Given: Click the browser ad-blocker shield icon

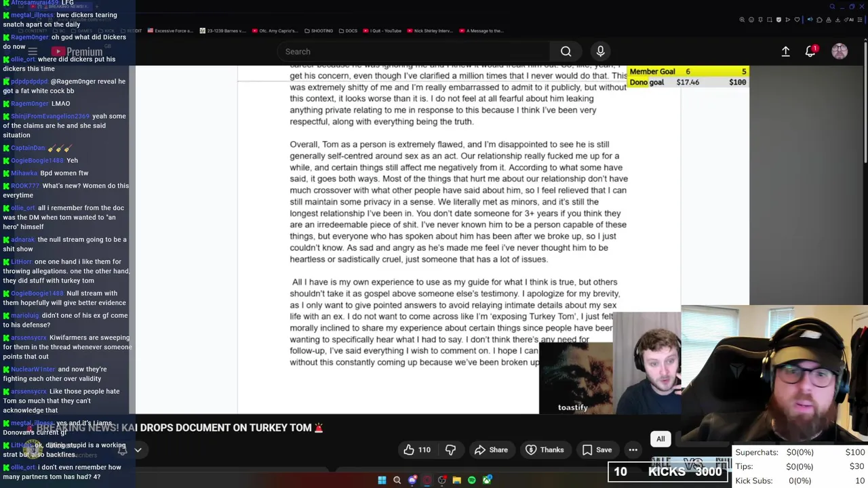Looking at the screenshot, I should pos(778,20).
